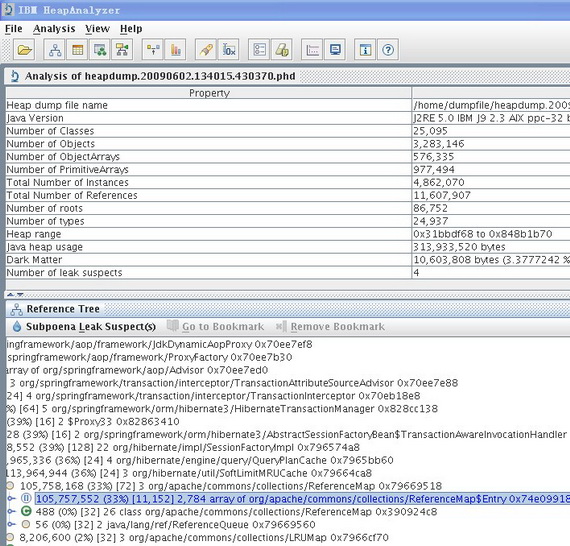Screen dimensions: 570x546
Task: Open the Analysis menu
Action: [54, 28]
